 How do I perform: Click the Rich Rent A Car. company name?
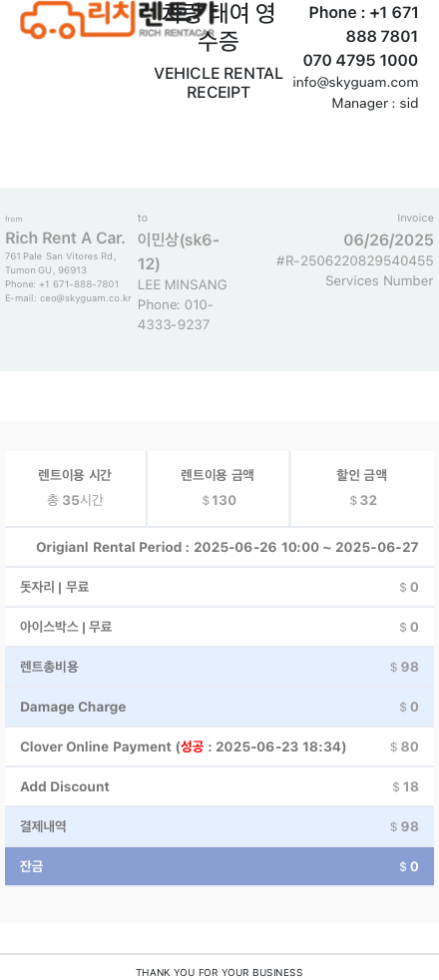click(x=65, y=239)
